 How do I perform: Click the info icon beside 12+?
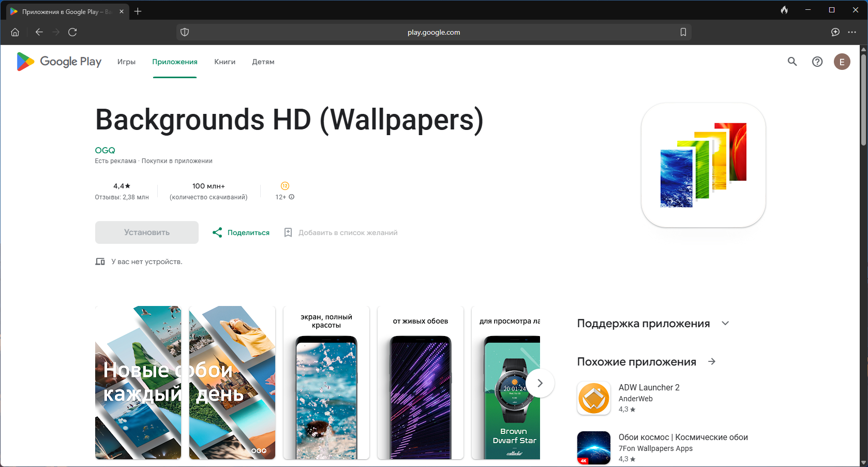pos(292,197)
